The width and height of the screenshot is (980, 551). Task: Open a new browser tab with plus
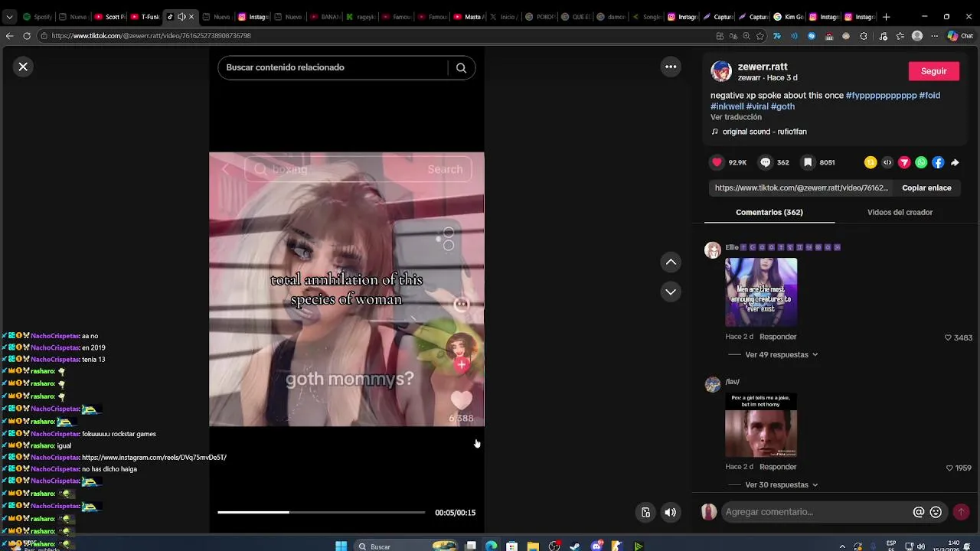tap(886, 17)
